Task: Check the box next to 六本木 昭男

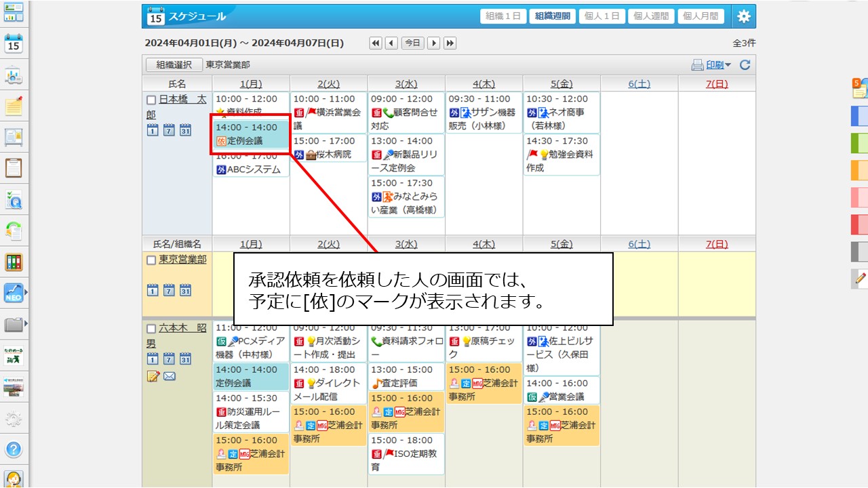Action: click(x=151, y=329)
